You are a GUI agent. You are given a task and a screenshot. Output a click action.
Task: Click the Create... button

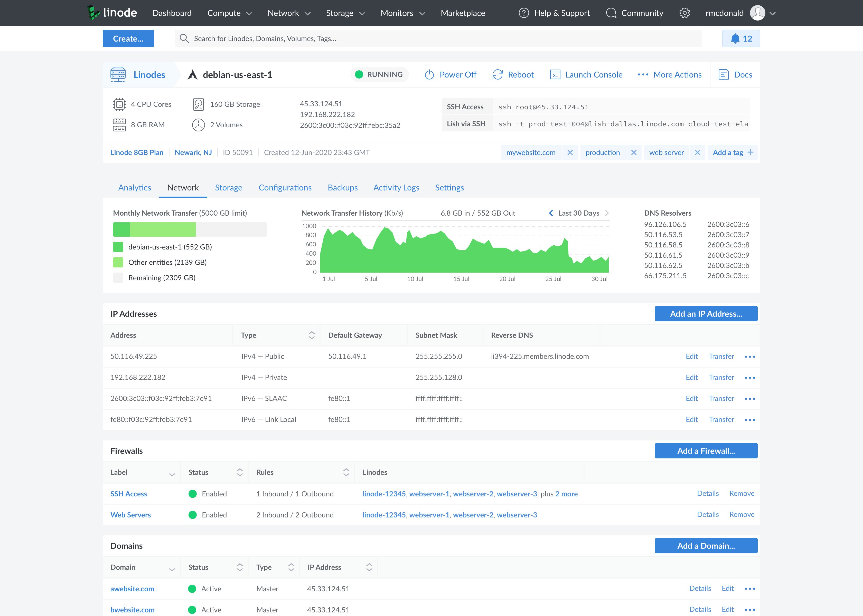click(x=128, y=38)
